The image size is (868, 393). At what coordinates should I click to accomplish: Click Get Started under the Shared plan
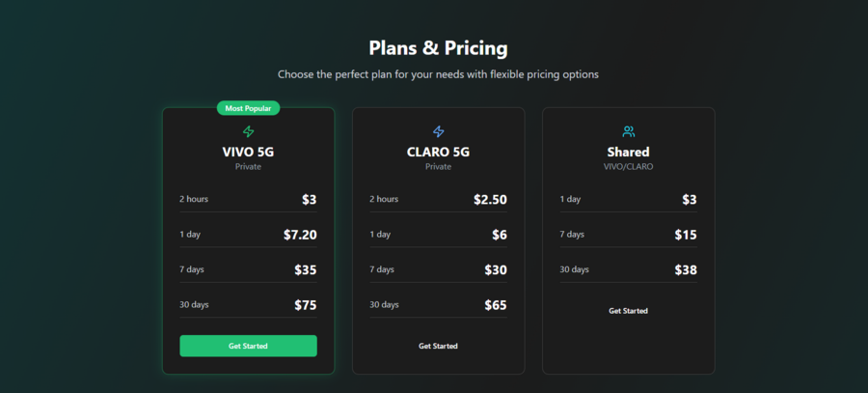(x=628, y=311)
